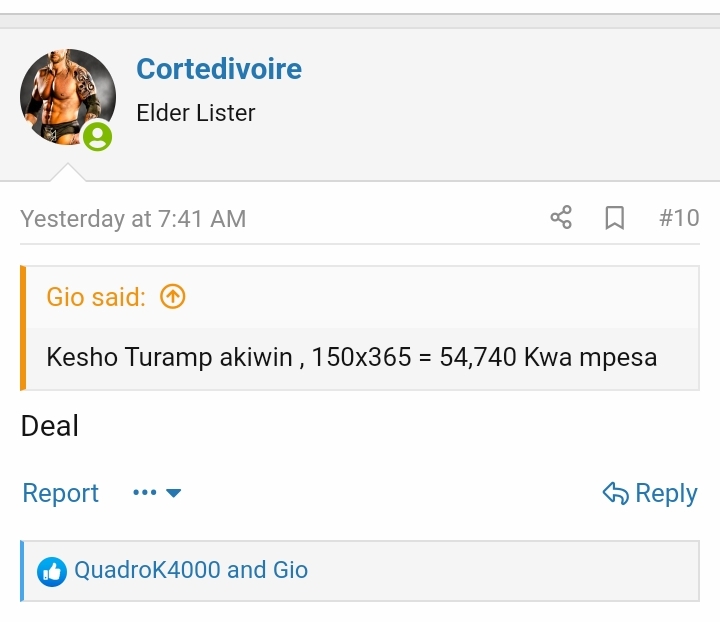Click the reply arrow icon
The width and height of the screenshot is (720, 622).
coord(615,493)
